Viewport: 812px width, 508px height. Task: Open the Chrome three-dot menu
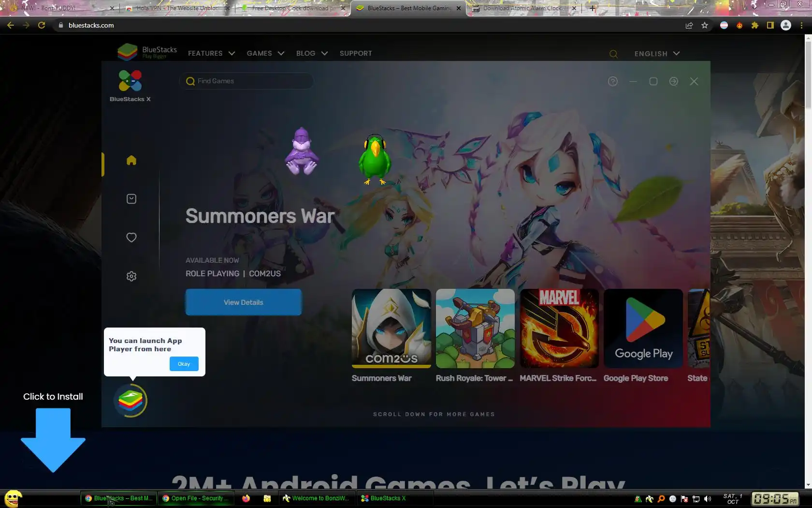(x=802, y=25)
